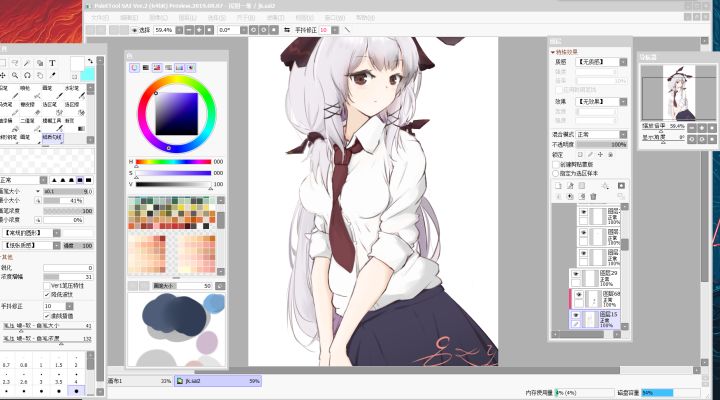Select the Eyedropper tool in the toolbox
720x400 pixels.
pyautogui.click(x=52, y=75)
